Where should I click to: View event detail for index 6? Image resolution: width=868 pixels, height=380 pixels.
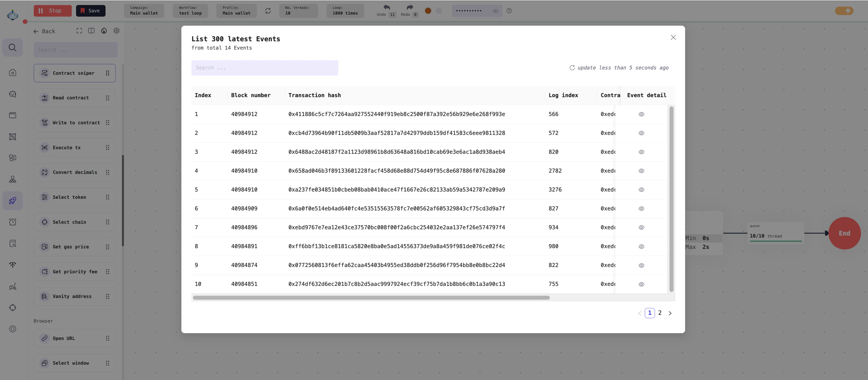[641, 209]
